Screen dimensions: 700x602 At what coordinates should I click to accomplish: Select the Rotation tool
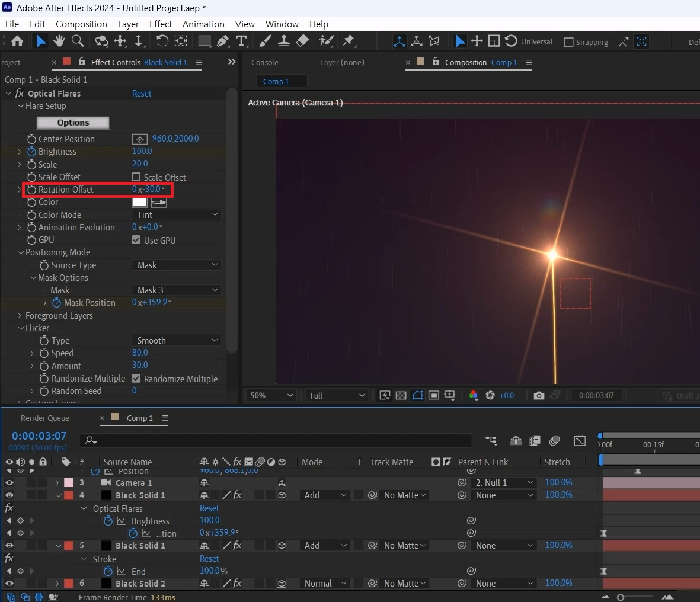pyautogui.click(x=162, y=41)
